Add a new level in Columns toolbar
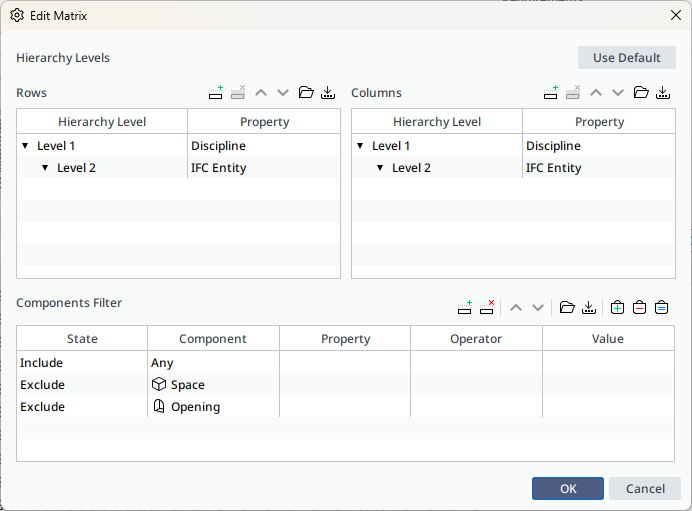This screenshot has height=511, width=692. click(551, 93)
